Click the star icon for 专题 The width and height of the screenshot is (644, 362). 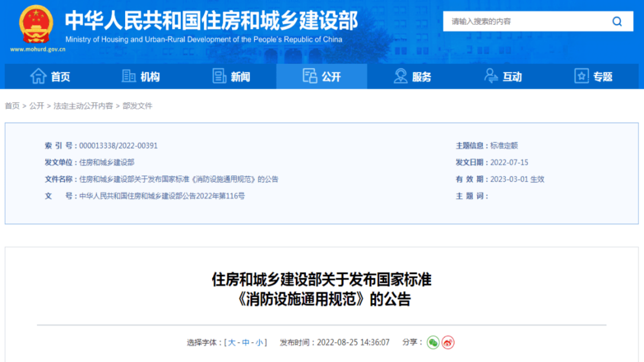[x=582, y=76]
